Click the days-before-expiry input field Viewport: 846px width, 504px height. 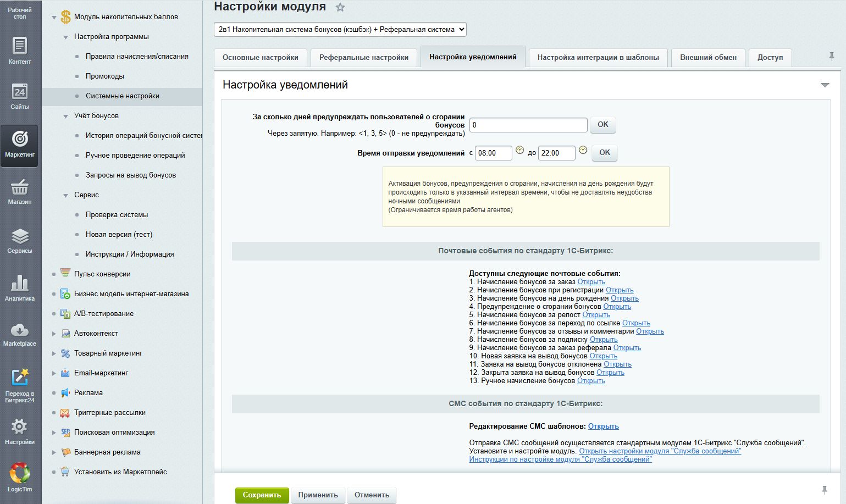pos(528,125)
